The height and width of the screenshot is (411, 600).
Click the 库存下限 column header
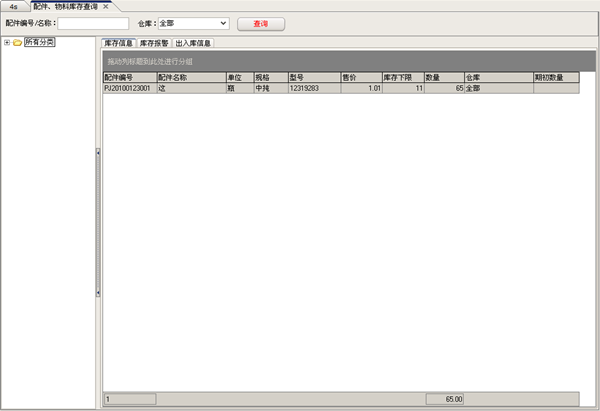pos(402,77)
